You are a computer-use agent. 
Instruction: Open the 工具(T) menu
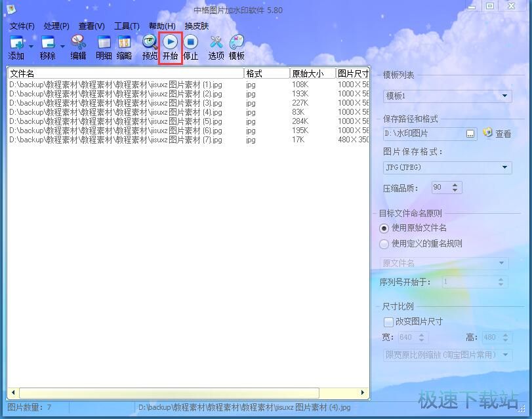pyautogui.click(x=127, y=26)
